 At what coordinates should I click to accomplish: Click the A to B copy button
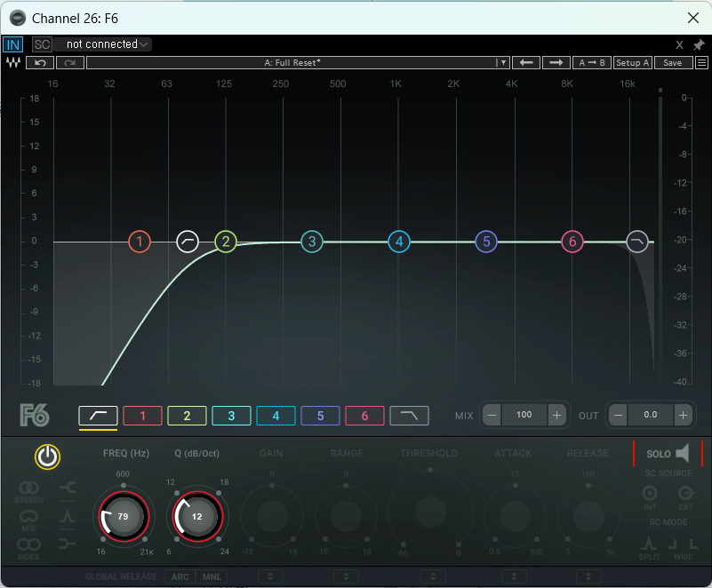(590, 63)
